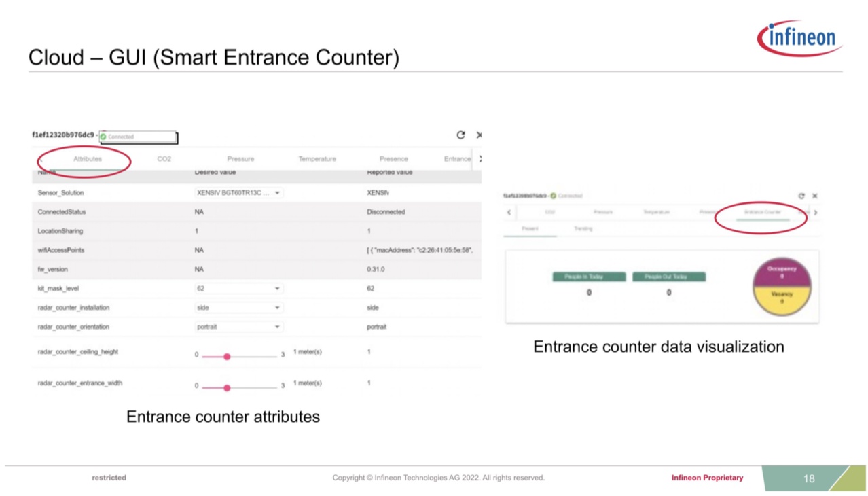The width and height of the screenshot is (868, 496).
Task: Expand the Sensor_Solution dropdown
Action: [x=239, y=193]
